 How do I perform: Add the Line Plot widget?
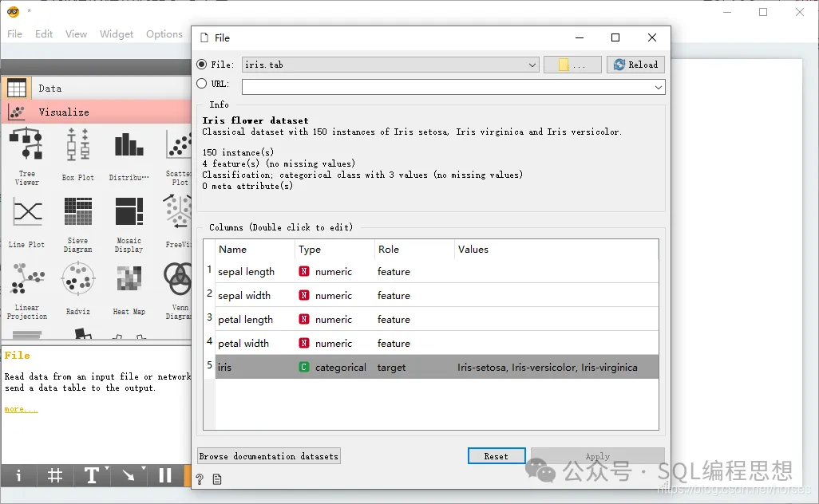26,222
